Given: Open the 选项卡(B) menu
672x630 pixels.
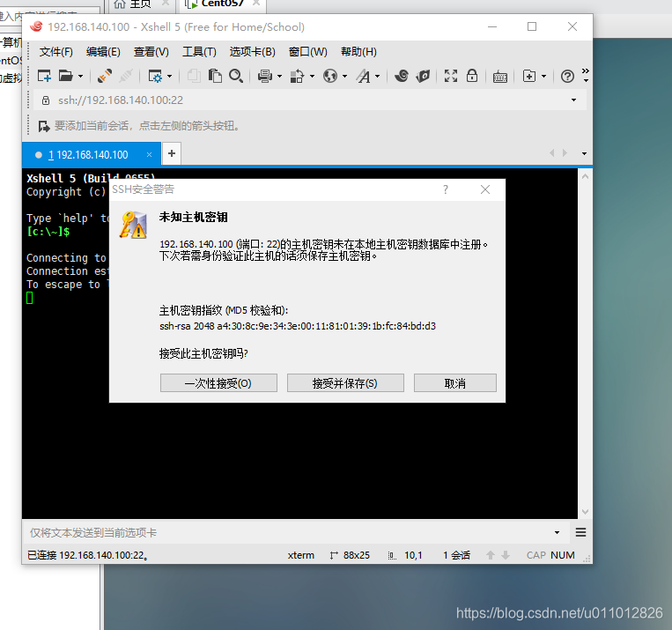Looking at the screenshot, I should click(x=253, y=52).
